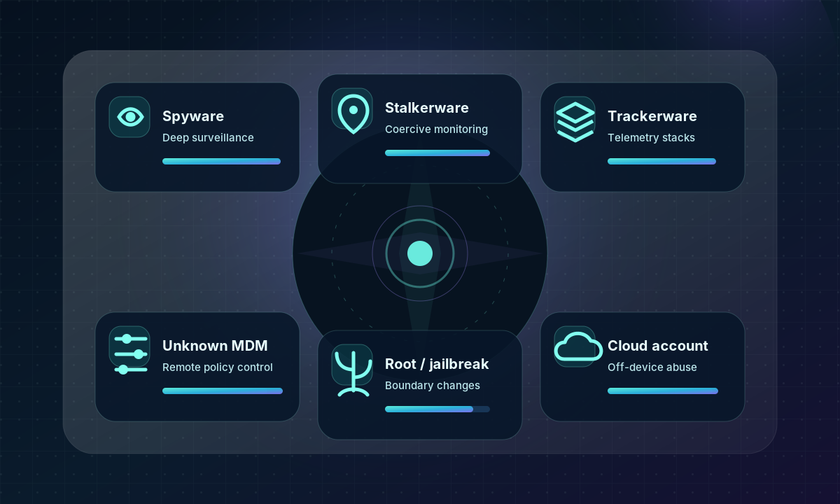Click the "Boundary changes" subtitle
The height and width of the screenshot is (504, 840).
tap(433, 386)
